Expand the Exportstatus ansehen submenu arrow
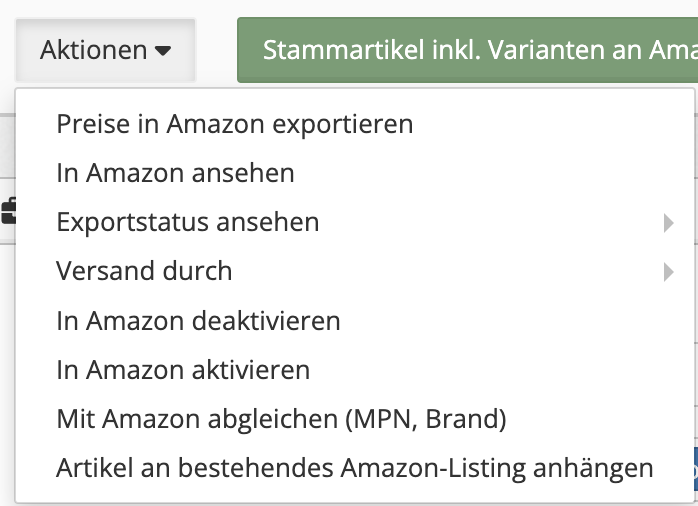Screen dimensions: 698x506 [x=668, y=223]
